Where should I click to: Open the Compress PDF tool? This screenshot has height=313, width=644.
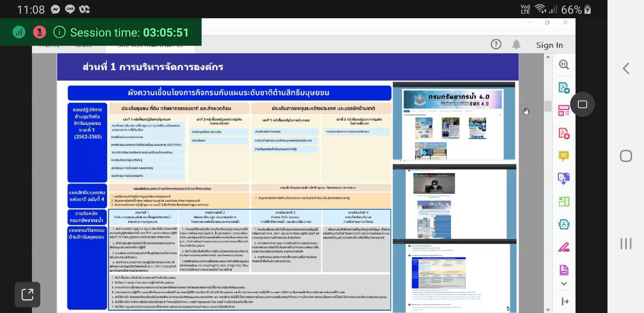[x=564, y=224]
